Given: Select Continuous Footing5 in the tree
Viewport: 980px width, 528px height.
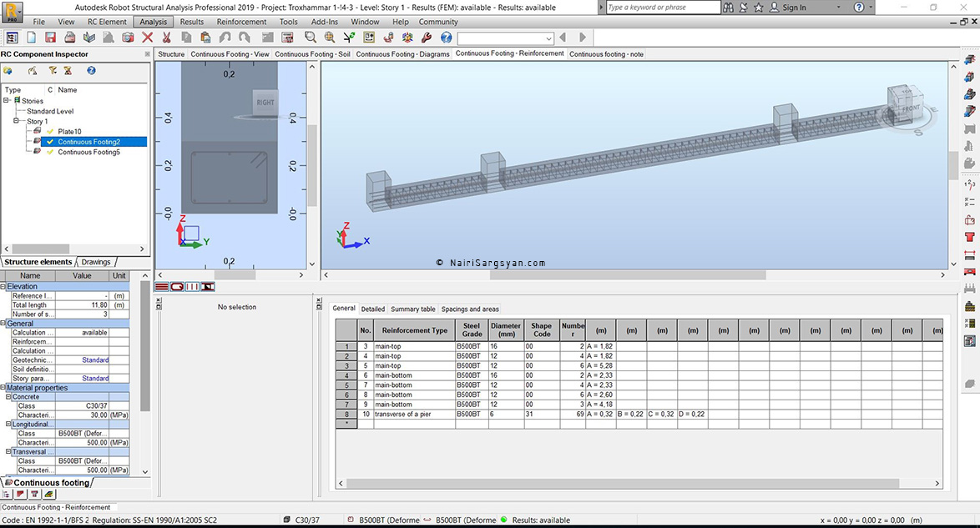Looking at the screenshot, I should tap(88, 152).
